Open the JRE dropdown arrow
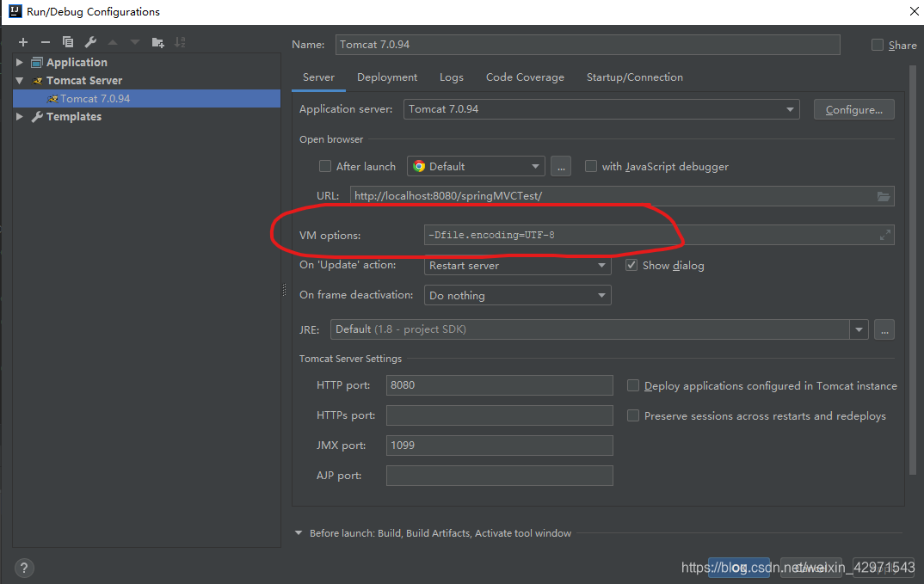Image resolution: width=924 pixels, height=584 pixels. point(859,330)
